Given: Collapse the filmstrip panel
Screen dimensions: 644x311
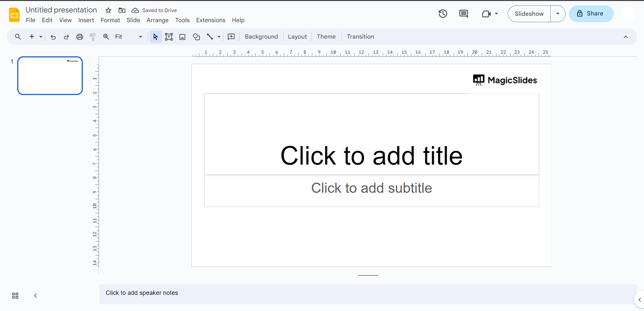Looking at the screenshot, I should coord(35,296).
